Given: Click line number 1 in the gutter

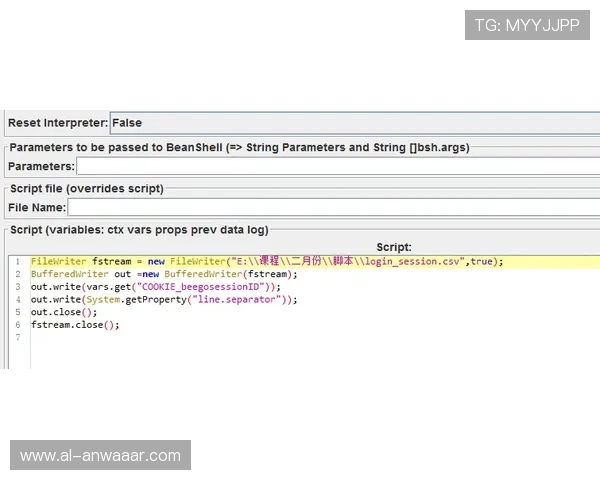Looking at the screenshot, I should click(x=17, y=261).
